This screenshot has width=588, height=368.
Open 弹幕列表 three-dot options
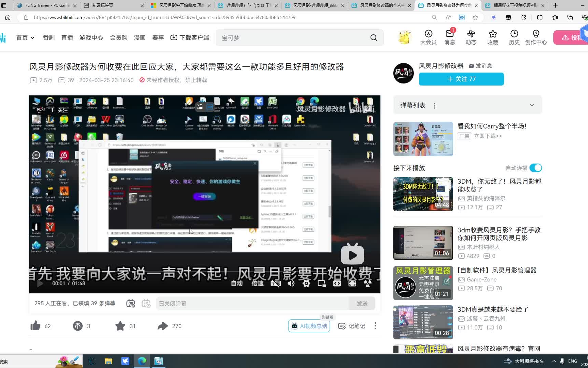[x=435, y=106]
